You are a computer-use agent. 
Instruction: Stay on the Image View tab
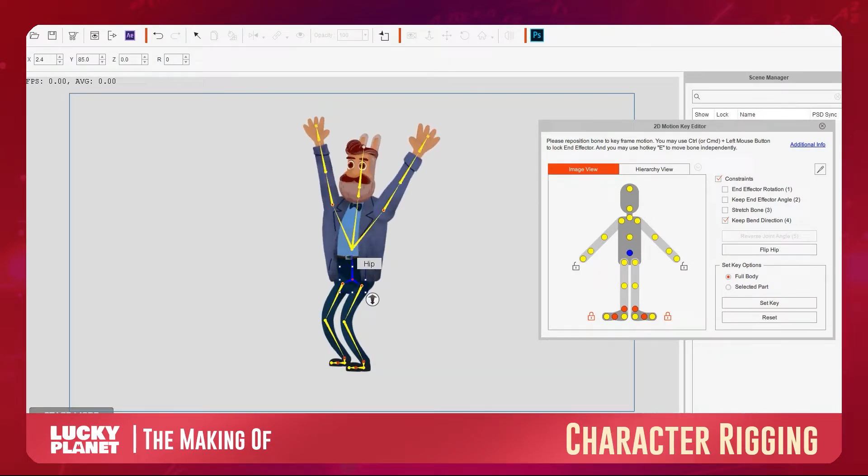(583, 169)
